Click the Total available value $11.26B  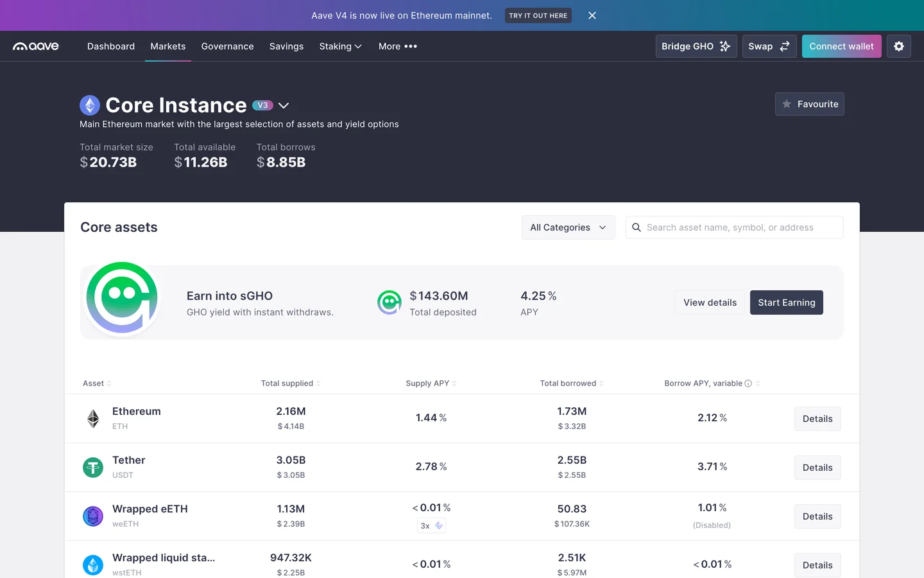(201, 162)
